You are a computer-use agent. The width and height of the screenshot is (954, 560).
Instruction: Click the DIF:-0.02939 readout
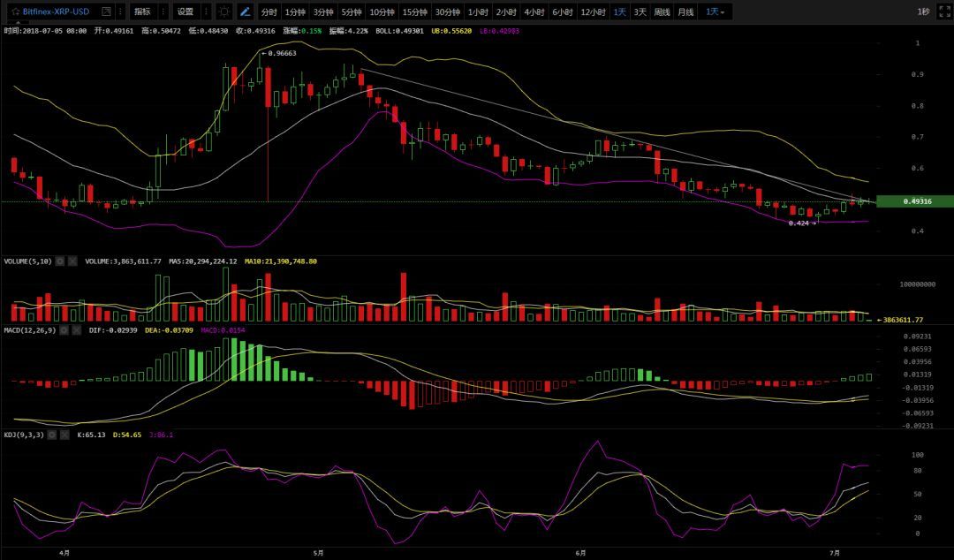(114, 330)
